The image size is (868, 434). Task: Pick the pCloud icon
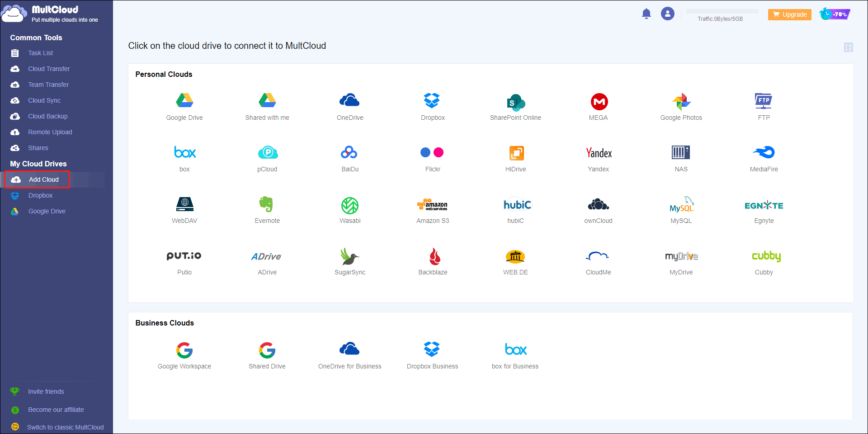point(268,152)
